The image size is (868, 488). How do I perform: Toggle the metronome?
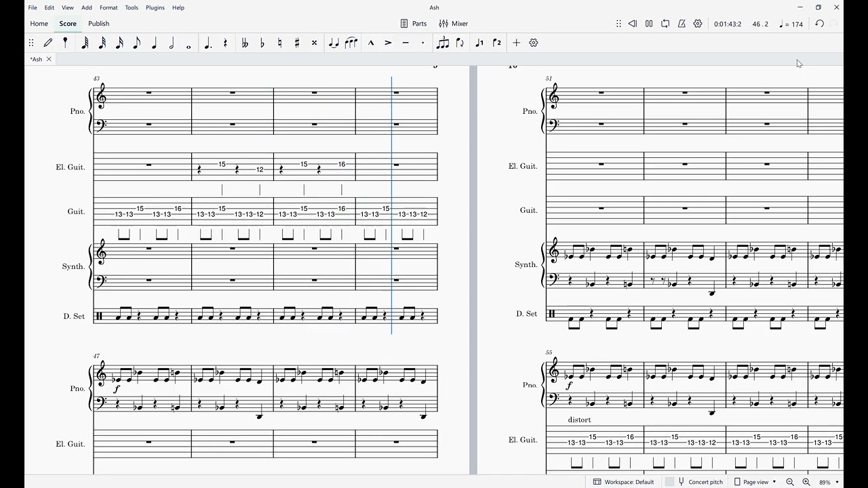[x=682, y=24]
